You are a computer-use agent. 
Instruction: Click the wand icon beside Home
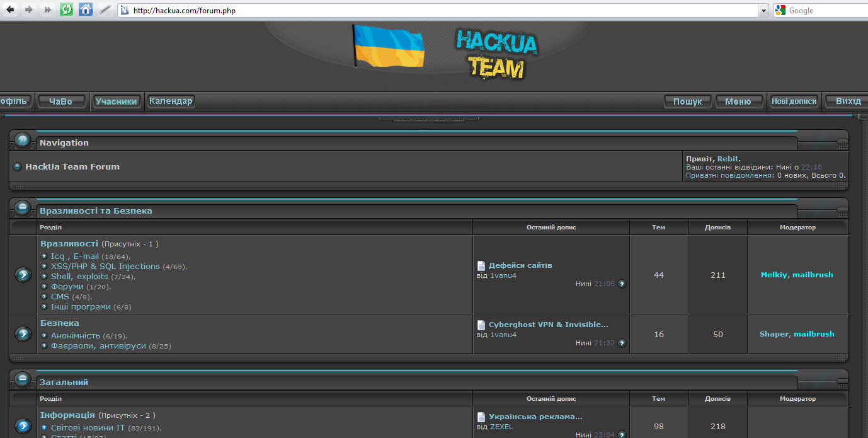[x=105, y=10]
